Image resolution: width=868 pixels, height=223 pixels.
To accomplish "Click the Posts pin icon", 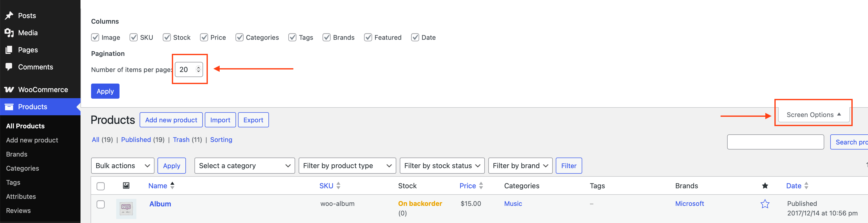I will [9, 16].
